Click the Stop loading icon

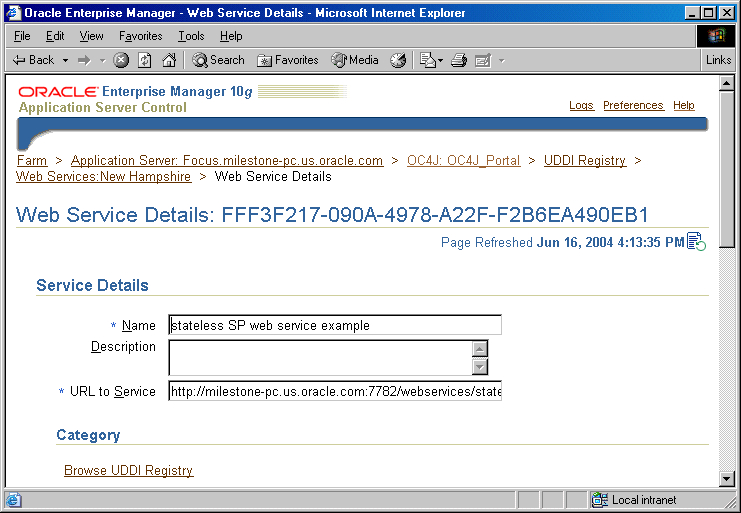tap(121, 60)
